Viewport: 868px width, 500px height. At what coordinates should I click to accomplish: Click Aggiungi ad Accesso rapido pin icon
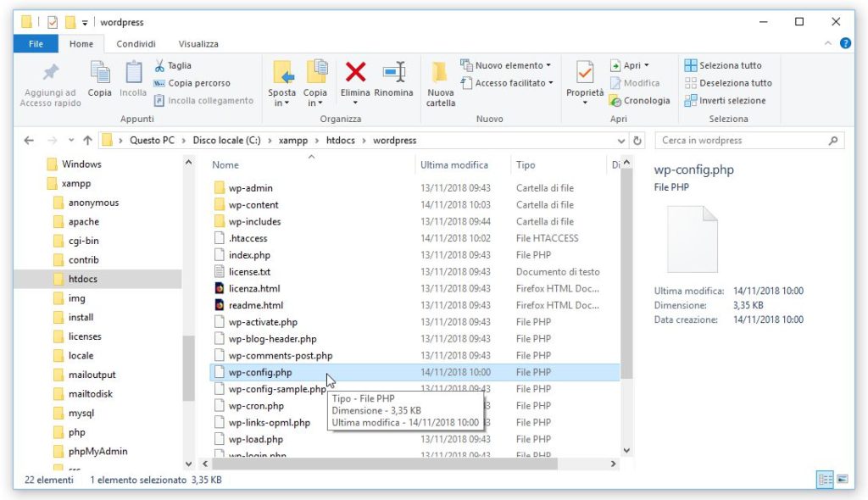(51, 73)
